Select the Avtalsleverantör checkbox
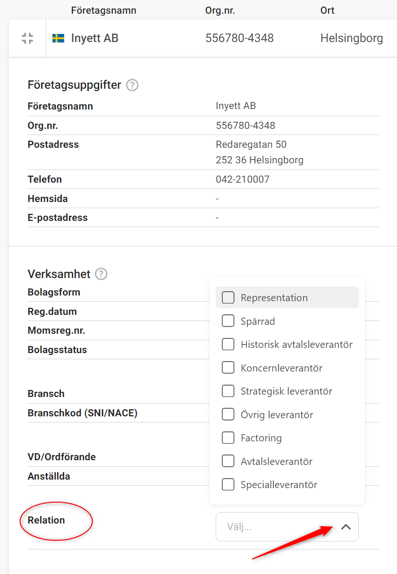The height and width of the screenshot is (574, 397). [228, 461]
